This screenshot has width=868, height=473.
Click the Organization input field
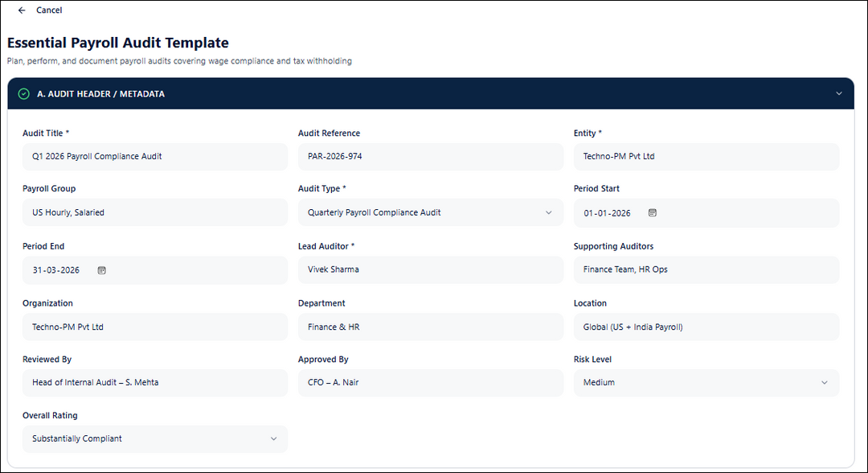pos(155,327)
